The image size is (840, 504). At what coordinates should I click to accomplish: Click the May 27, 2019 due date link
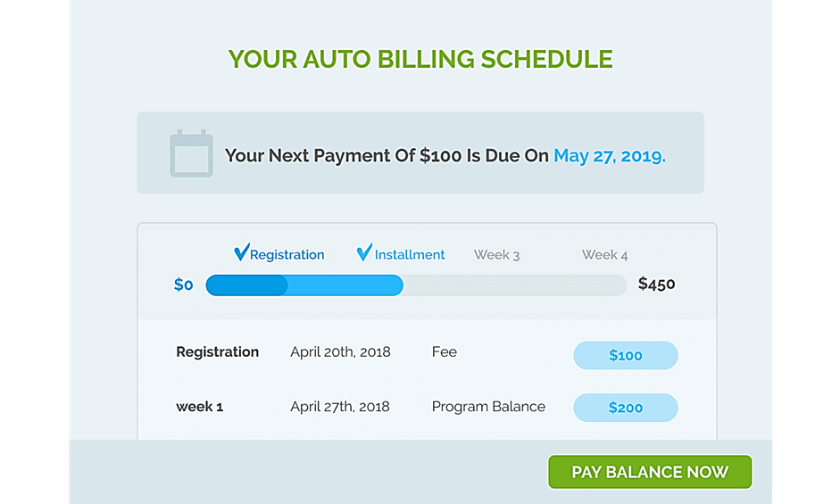[x=610, y=156]
